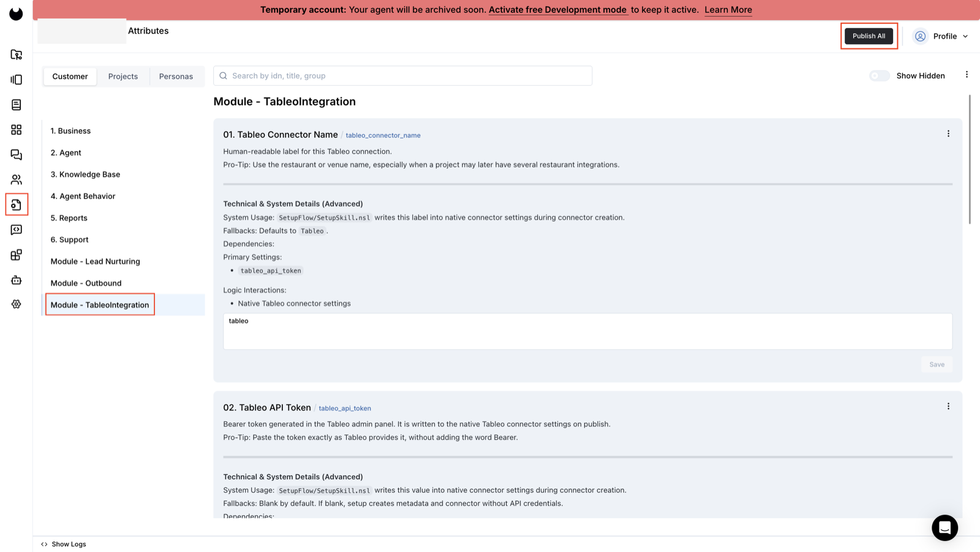Click the SetupFlow/SetupSkill.nsl code under Connector Name

[x=325, y=217]
